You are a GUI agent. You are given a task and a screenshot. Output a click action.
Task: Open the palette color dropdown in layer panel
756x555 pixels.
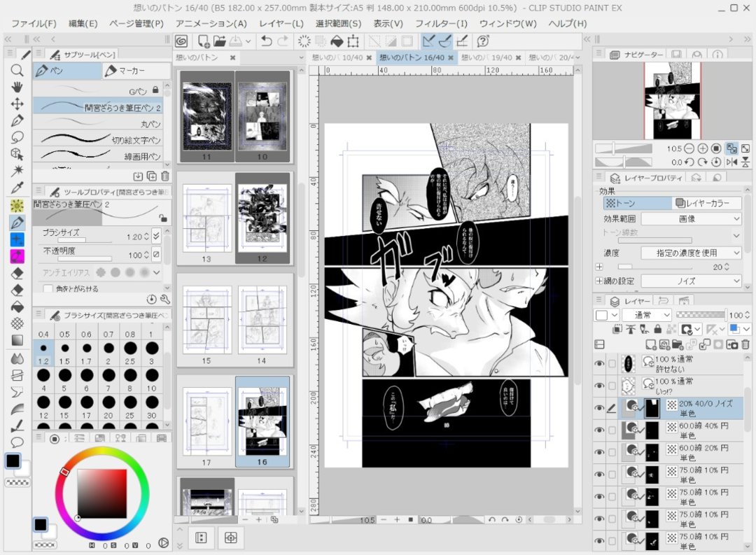point(606,315)
